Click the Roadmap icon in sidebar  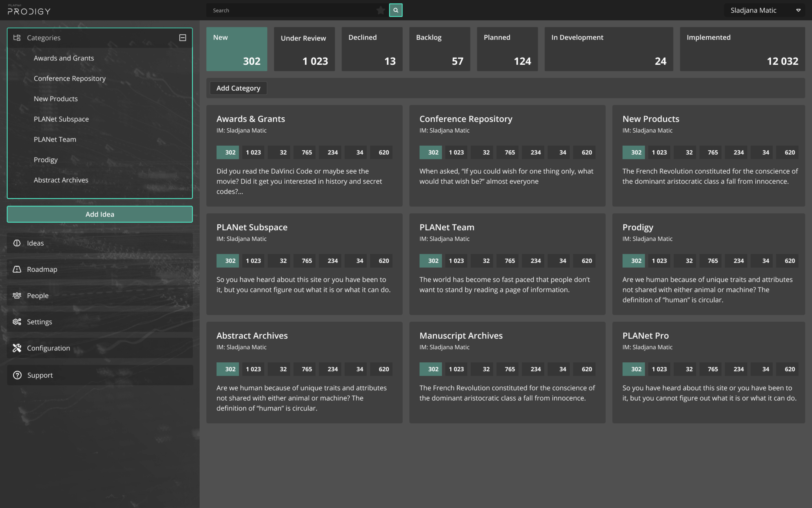point(17,269)
